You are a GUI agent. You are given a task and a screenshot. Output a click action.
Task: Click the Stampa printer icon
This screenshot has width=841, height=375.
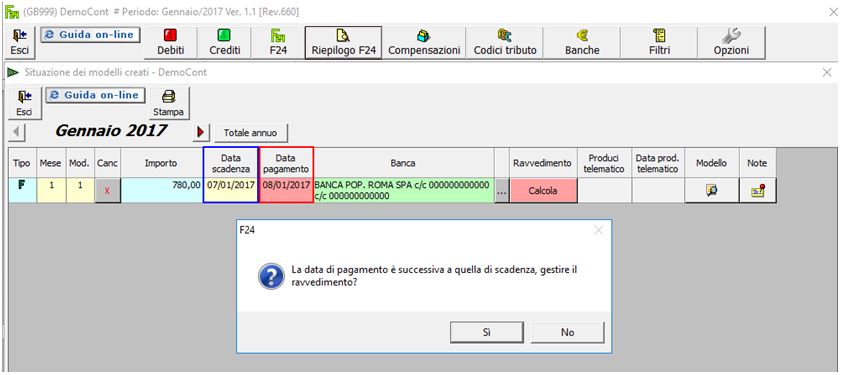tap(169, 103)
